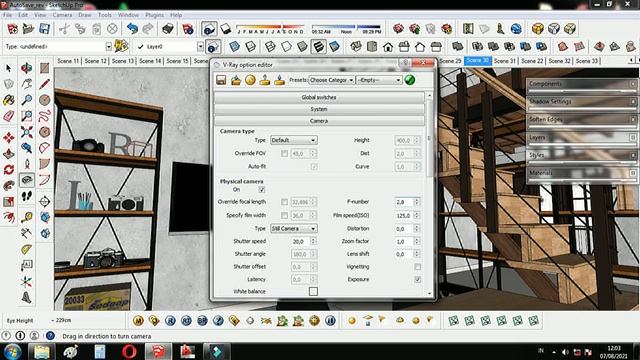Open the Print icon in toolbar

168,29
